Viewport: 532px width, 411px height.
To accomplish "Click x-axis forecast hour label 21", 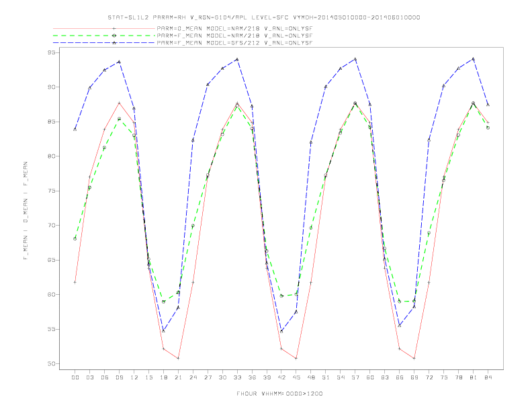I will pos(178,377).
